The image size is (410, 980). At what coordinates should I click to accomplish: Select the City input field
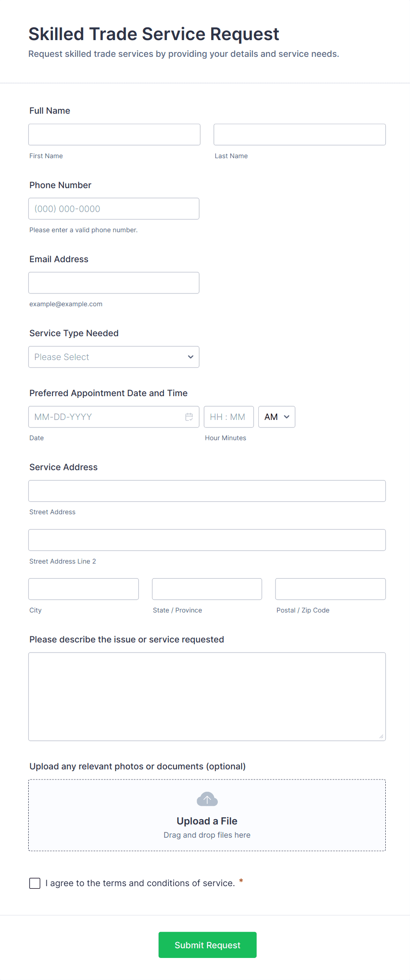[x=83, y=589]
